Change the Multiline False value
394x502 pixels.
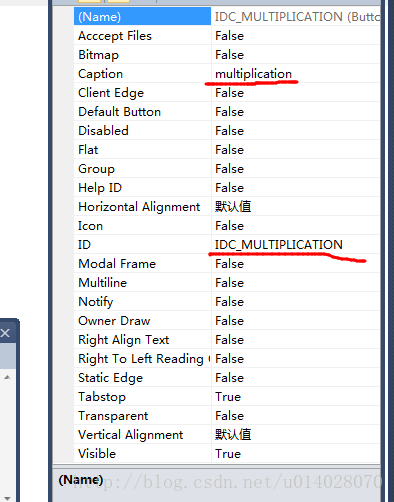pyautogui.click(x=296, y=283)
